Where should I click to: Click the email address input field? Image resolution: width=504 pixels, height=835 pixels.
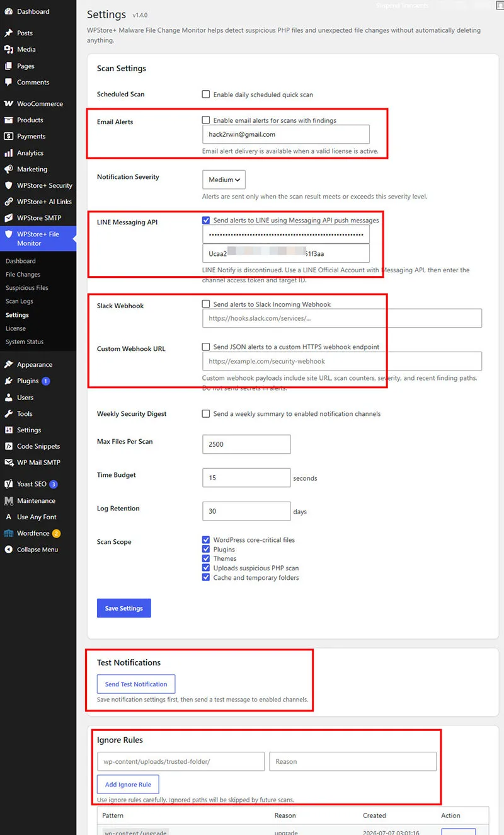point(286,134)
